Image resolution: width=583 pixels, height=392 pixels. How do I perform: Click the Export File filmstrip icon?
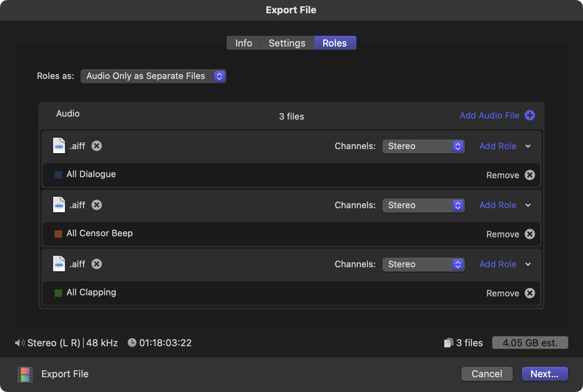click(25, 374)
